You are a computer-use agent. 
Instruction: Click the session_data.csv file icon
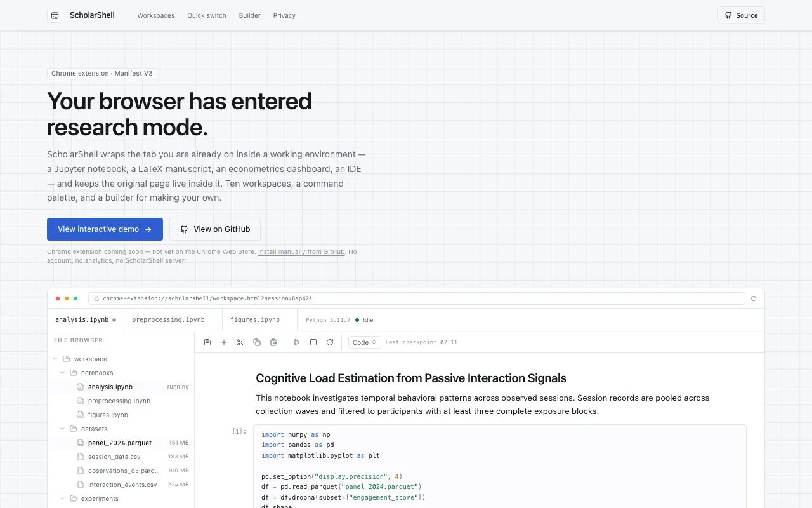(81, 457)
